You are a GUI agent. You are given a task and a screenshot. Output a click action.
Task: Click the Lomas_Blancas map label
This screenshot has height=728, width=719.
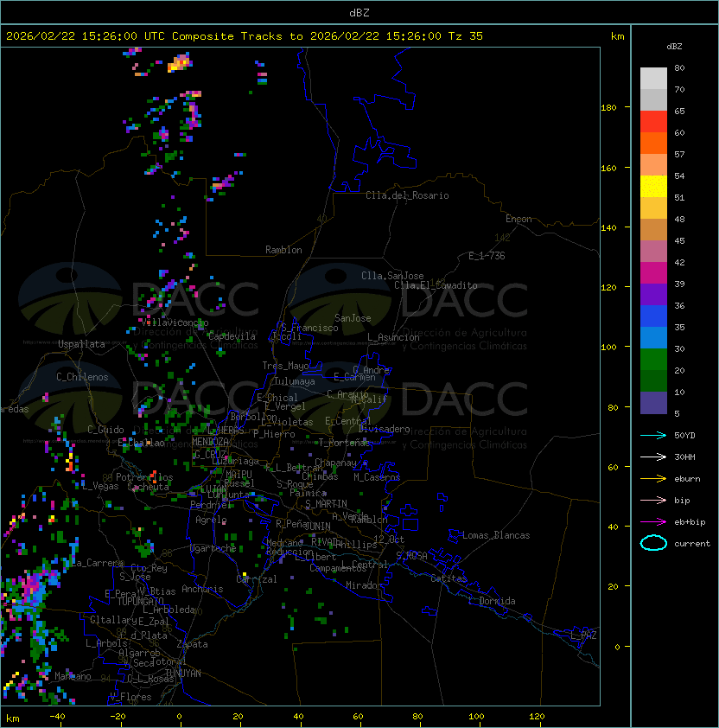point(496,535)
